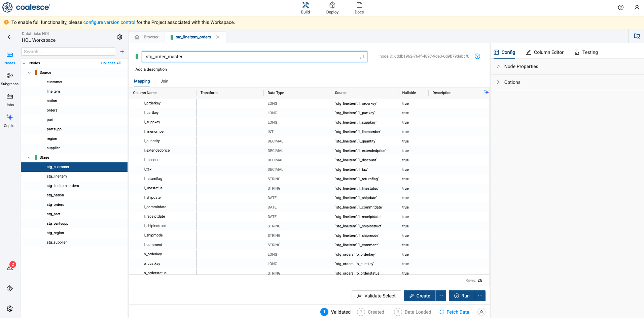
Task: Collapse the bottom status panel
Action: pyautogui.click(x=481, y=312)
